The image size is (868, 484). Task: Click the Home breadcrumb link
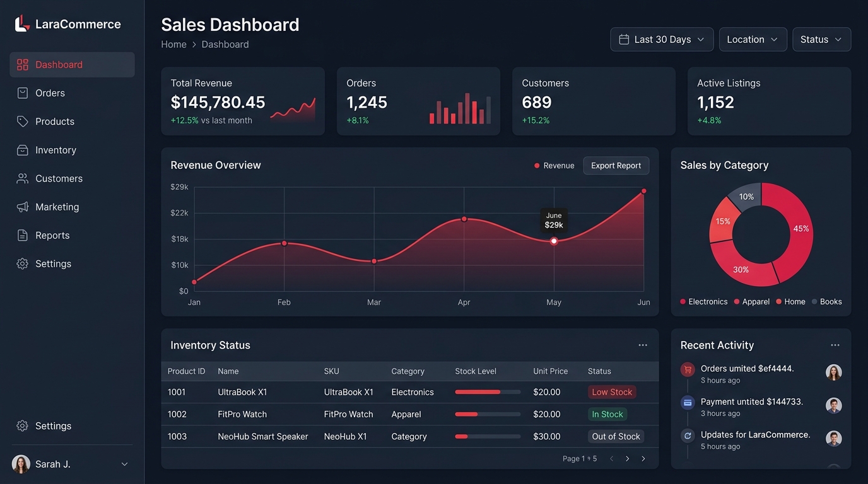click(x=173, y=45)
